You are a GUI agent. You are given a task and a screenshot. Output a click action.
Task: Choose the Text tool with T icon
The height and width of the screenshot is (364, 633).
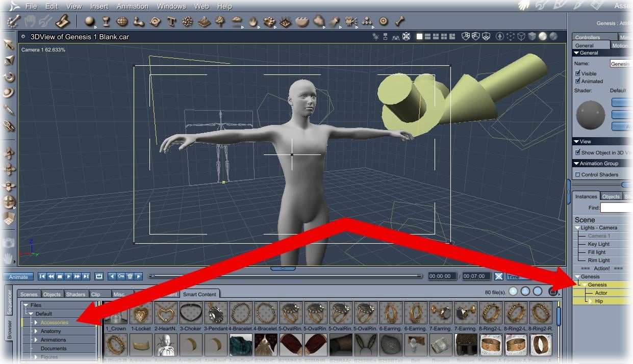point(171,21)
